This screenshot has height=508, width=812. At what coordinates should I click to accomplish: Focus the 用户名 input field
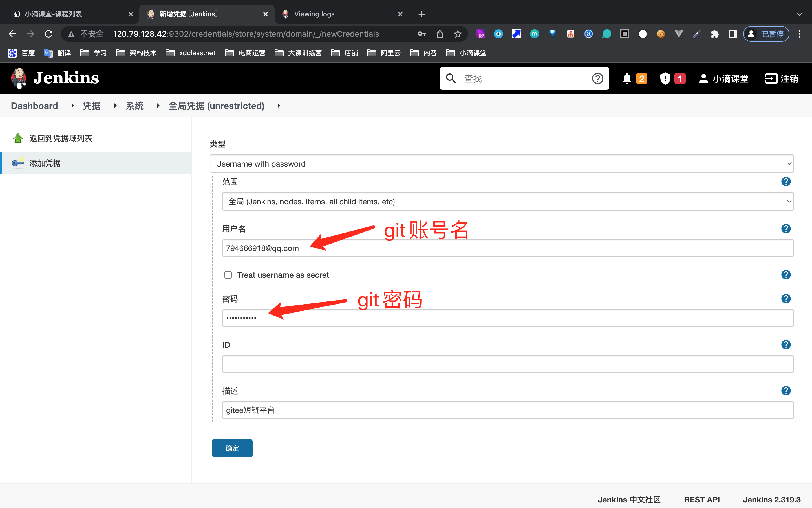point(508,248)
